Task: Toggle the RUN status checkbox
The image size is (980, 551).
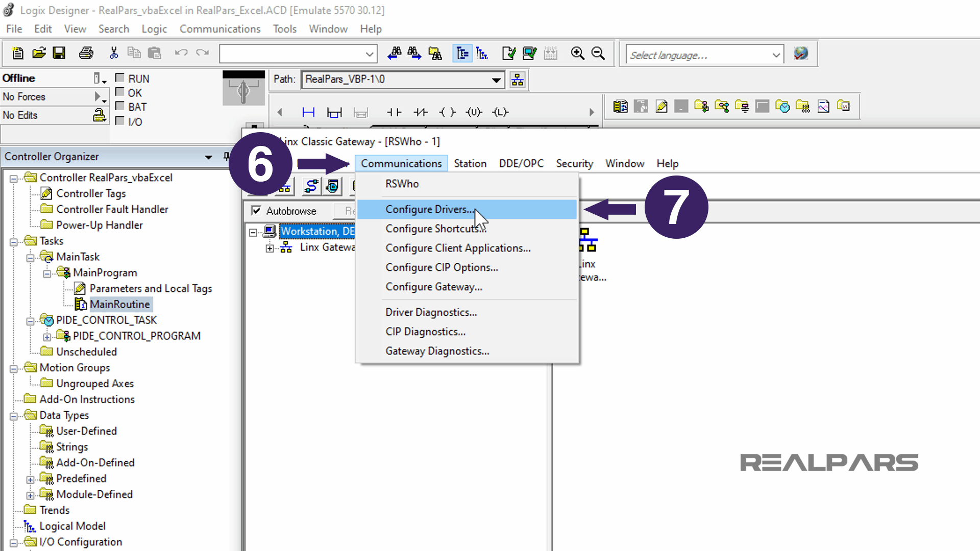Action: (x=120, y=78)
